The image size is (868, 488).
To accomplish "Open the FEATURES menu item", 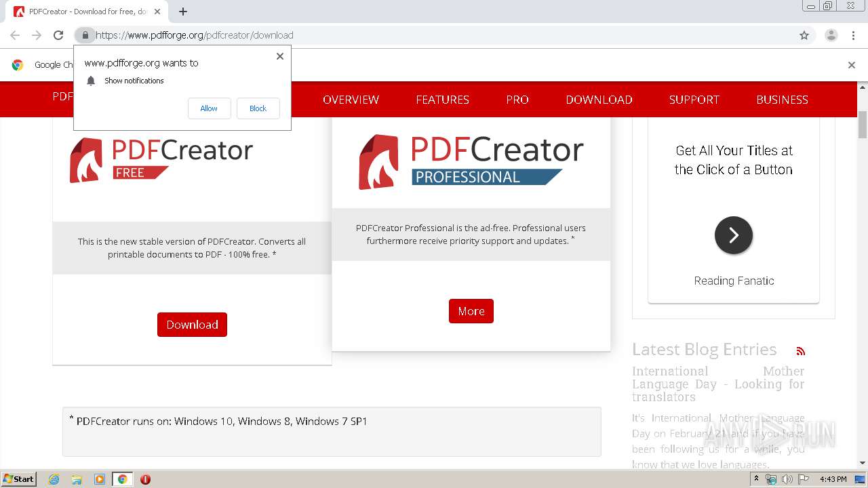I will click(442, 100).
